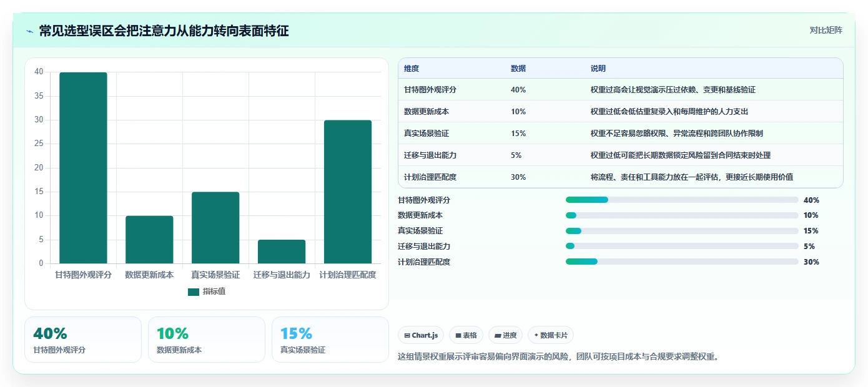Click the 30% label after progress bar

[x=811, y=262]
